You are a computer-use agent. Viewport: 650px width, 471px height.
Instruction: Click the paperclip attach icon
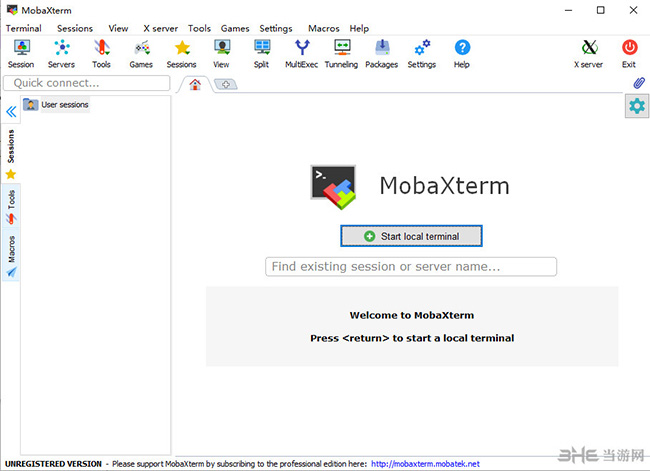click(639, 83)
